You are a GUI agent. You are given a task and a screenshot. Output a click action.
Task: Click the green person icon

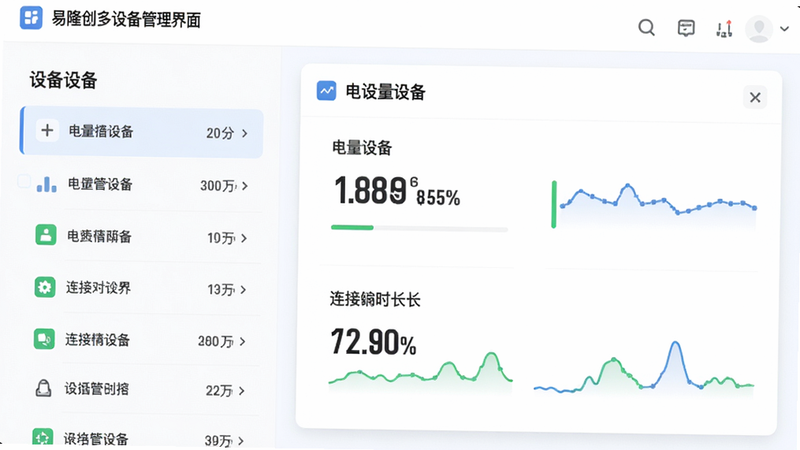point(46,235)
